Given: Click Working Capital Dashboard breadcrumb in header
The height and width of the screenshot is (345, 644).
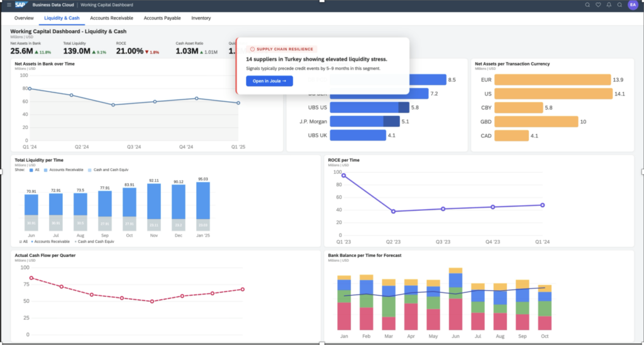Looking at the screenshot, I should coord(107,5).
